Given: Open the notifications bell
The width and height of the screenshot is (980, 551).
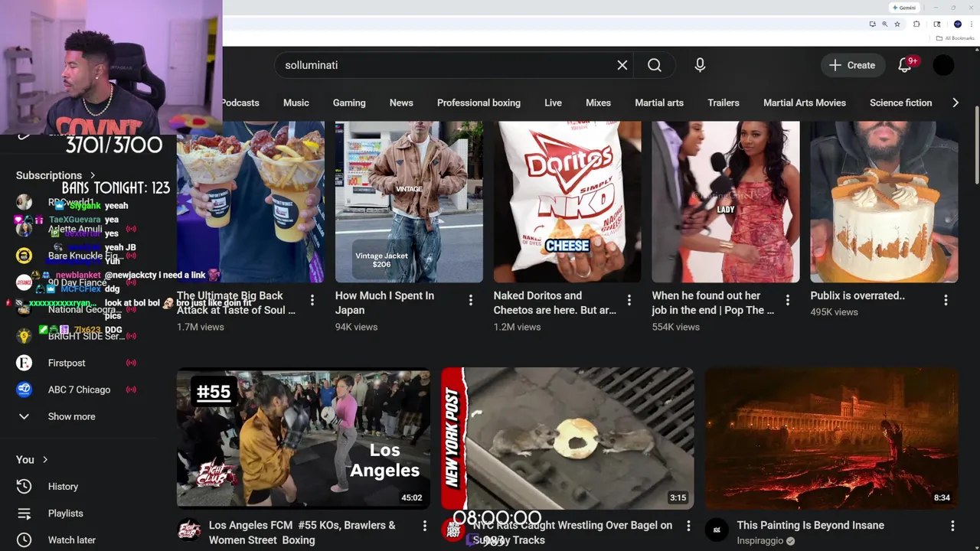Looking at the screenshot, I should click(x=905, y=65).
